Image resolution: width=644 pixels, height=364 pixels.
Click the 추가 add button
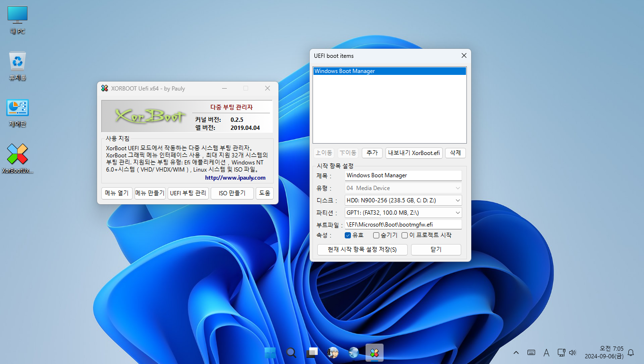pos(373,153)
